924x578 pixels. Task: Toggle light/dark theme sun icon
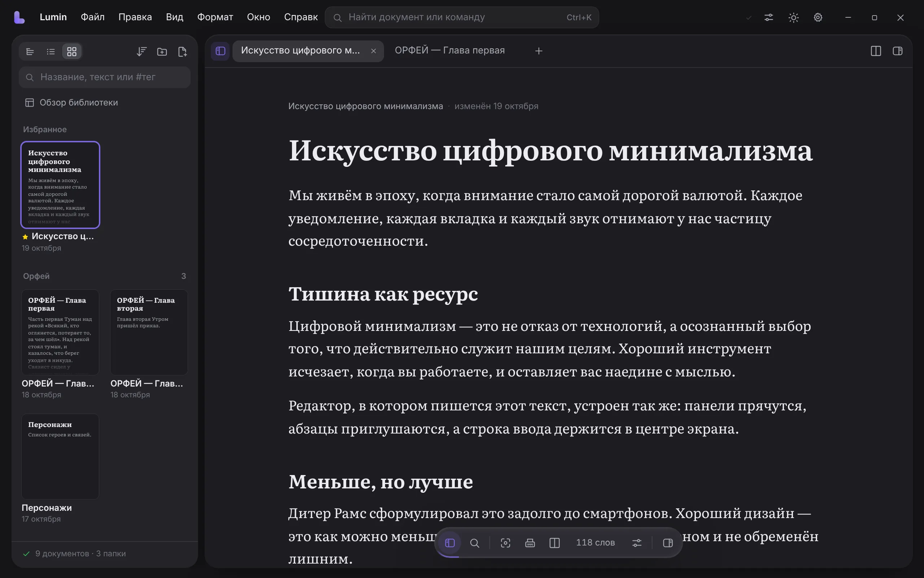793,18
